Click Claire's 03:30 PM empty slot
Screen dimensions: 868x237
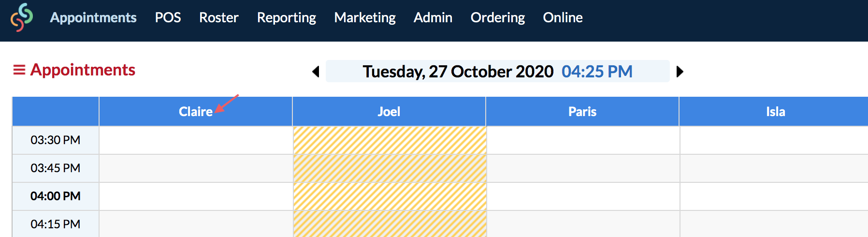[196, 140]
